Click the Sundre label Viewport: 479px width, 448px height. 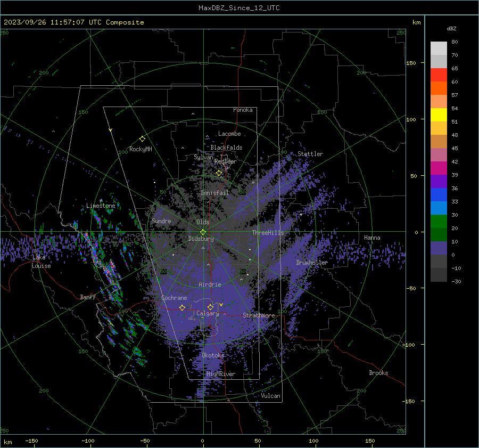pyautogui.click(x=161, y=221)
